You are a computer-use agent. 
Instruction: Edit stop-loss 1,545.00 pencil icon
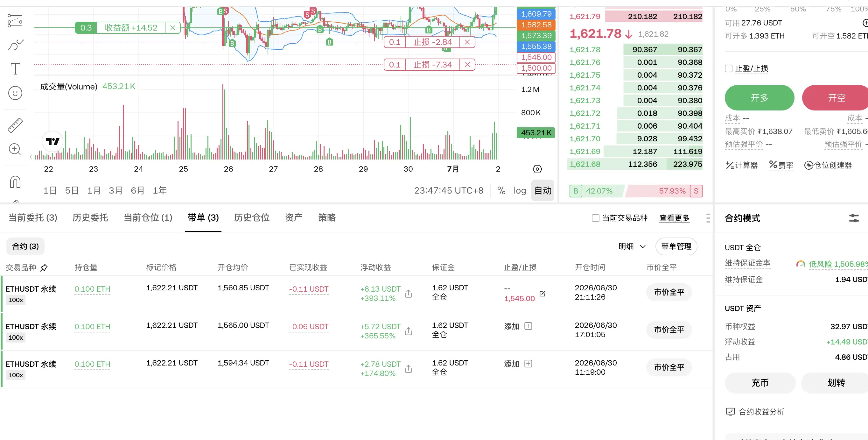[542, 294]
